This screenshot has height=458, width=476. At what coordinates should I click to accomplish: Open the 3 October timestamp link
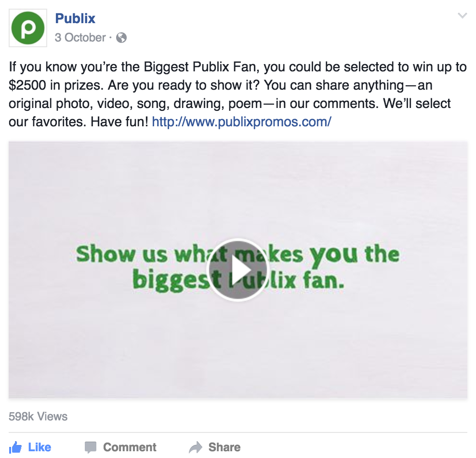[80, 38]
